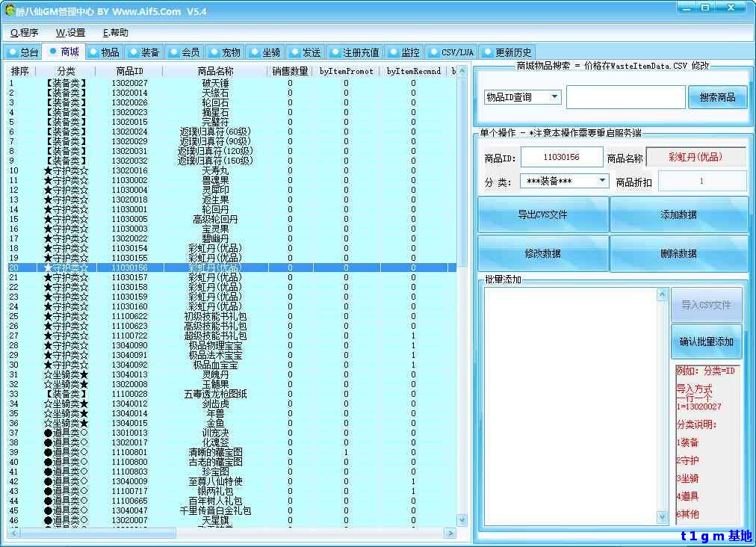Viewport: 756px width, 547px height.
Task: Click the app icon in the title bar
Action: (x=10, y=10)
